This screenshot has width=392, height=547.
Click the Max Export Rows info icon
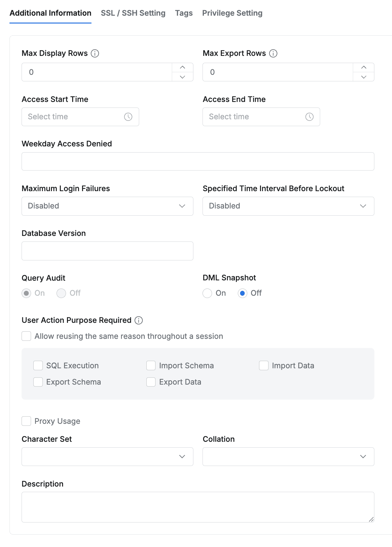point(273,53)
